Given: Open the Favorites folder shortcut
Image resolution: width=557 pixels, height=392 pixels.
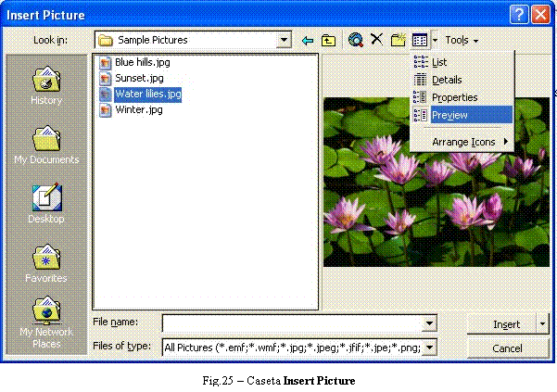Looking at the screenshot, I should tap(46, 262).
